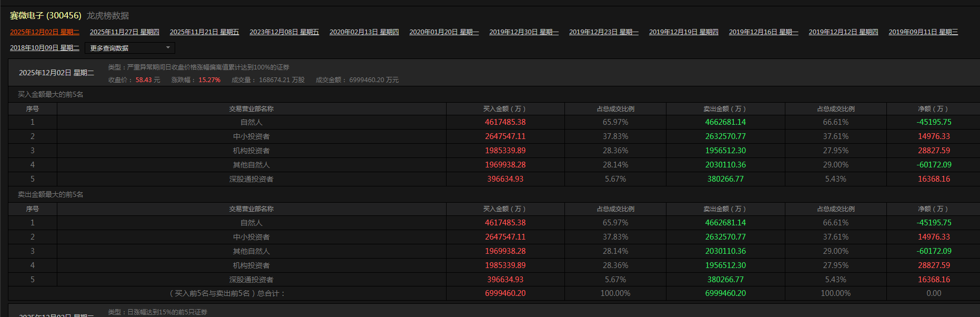Click buy amount 396634.93 in sell table
Screen dimensions: 980x317
pyautogui.click(x=505, y=280)
